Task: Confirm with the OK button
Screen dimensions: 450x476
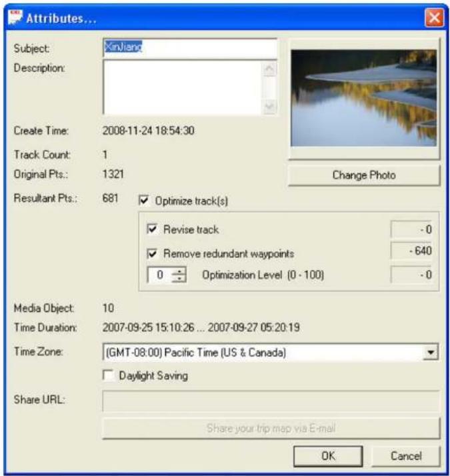Action: pyautogui.click(x=328, y=456)
